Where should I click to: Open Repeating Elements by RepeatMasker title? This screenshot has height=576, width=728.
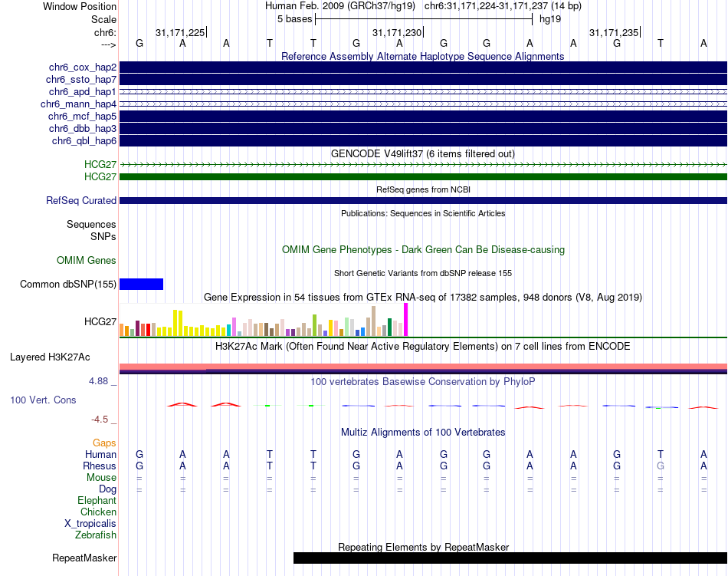424,547
